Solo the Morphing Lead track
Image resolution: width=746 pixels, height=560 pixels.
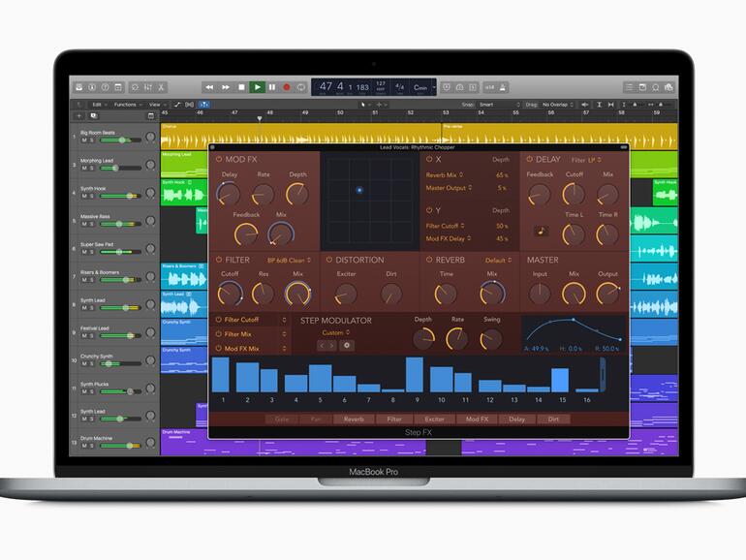92,169
